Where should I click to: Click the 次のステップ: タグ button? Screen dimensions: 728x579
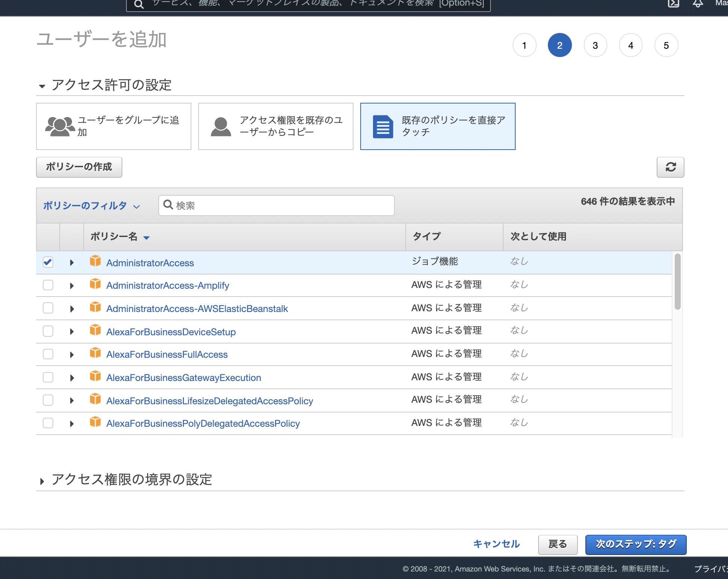636,544
